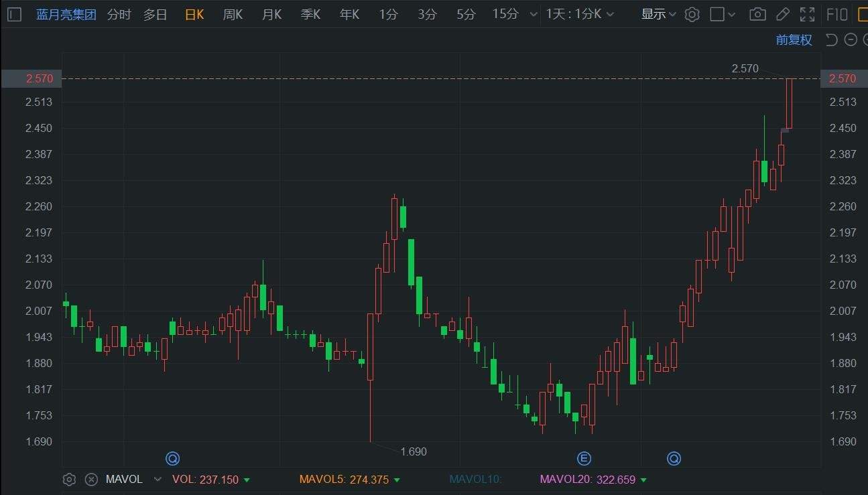Click the latest red candlestick at 2.570
Viewport: 868px width, 495px height.
[790, 103]
